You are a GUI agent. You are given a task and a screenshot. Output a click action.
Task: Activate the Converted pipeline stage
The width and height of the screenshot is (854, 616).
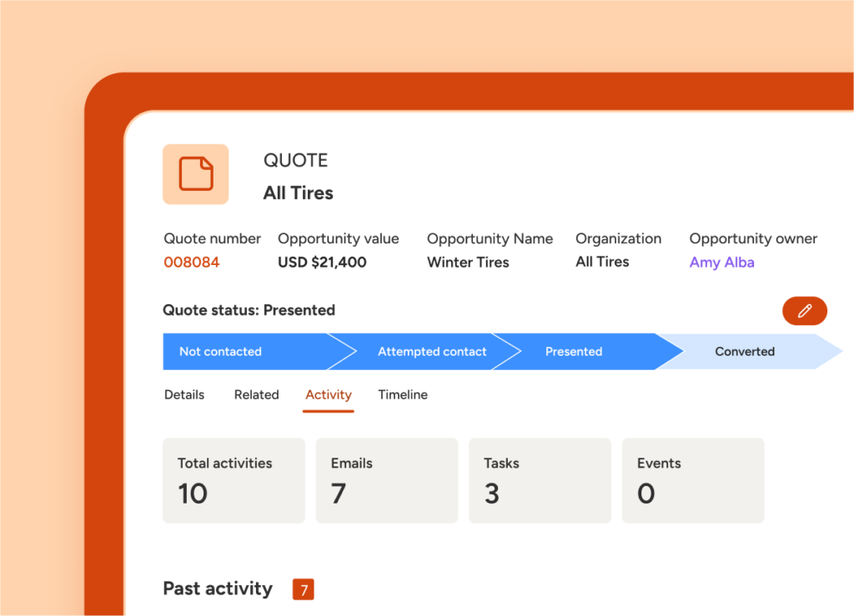745,351
